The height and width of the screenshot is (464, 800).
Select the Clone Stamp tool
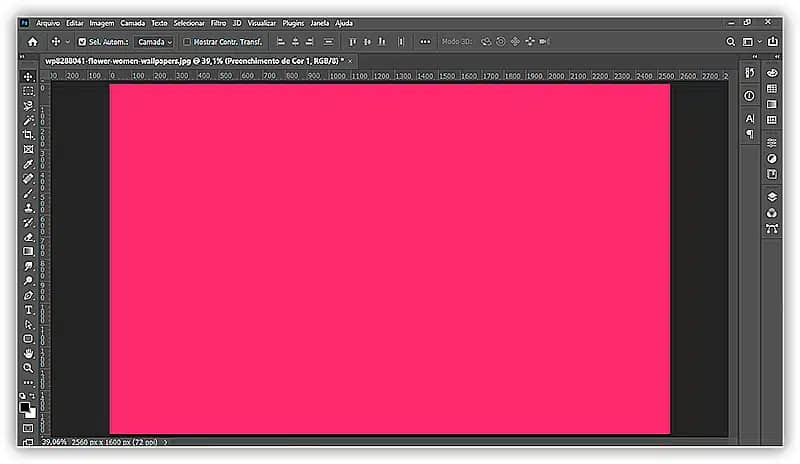click(x=28, y=208)
